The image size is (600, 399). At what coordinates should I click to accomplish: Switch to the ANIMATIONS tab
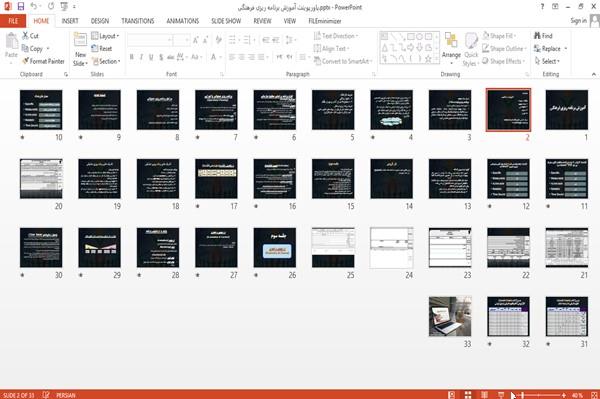coord(183,21)
